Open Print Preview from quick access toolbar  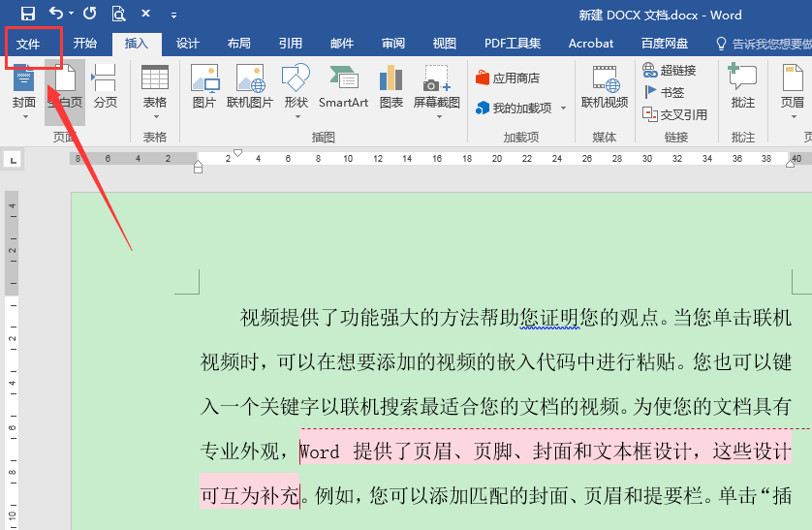pyautogui.click(x=118, y=14)
